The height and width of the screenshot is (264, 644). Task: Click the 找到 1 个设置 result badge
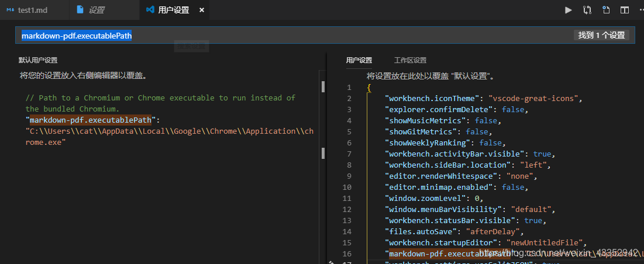coord(601,36)
